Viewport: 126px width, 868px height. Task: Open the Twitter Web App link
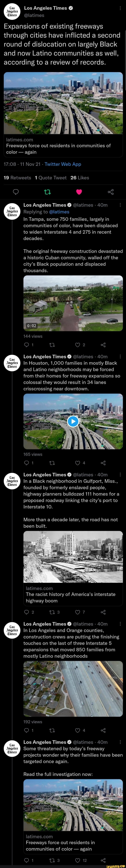point(63,164)
